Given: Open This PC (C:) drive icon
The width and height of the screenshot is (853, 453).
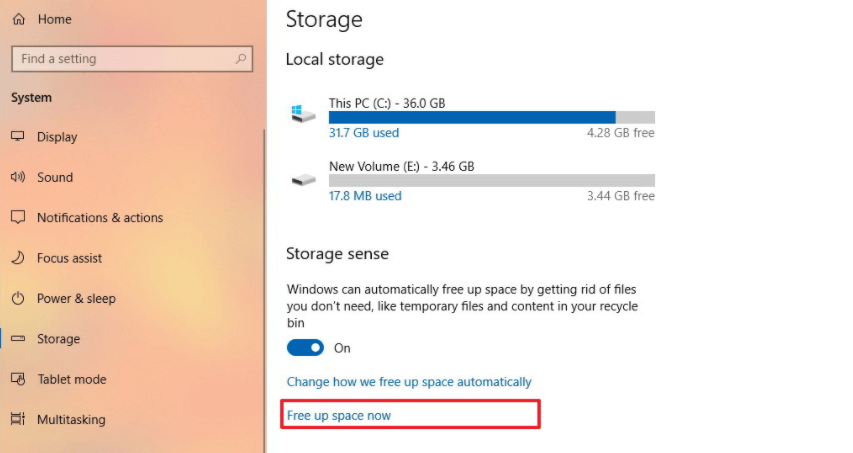Looking at the screenshot, I should [303, 114].
